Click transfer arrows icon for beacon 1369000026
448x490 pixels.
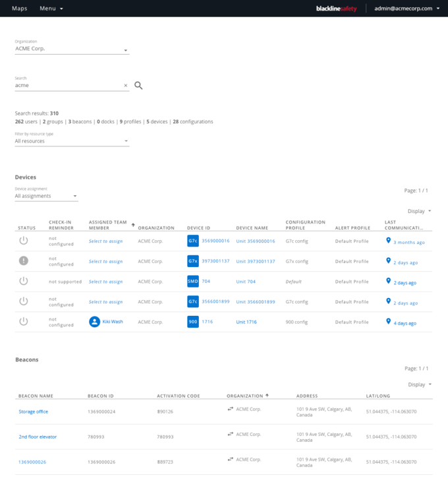231,459
